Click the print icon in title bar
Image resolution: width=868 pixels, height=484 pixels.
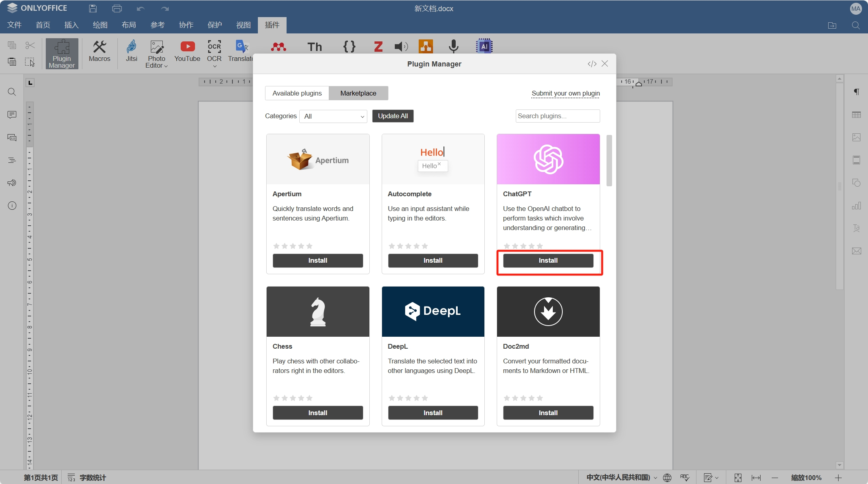pyautogui.click(x=117, y=8)
